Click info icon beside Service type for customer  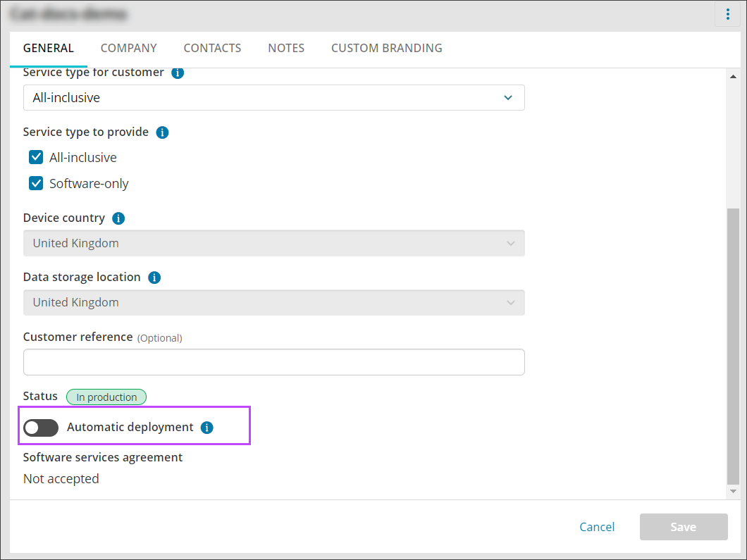coord(178,73)
